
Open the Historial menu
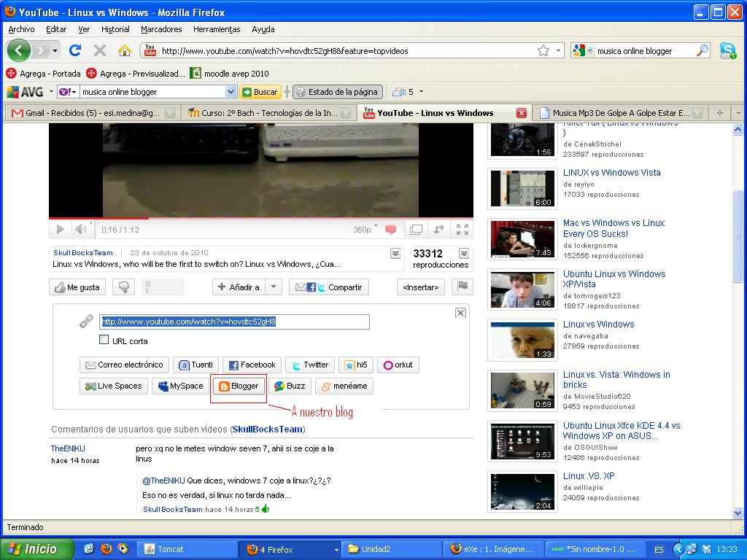click(115, 29)
